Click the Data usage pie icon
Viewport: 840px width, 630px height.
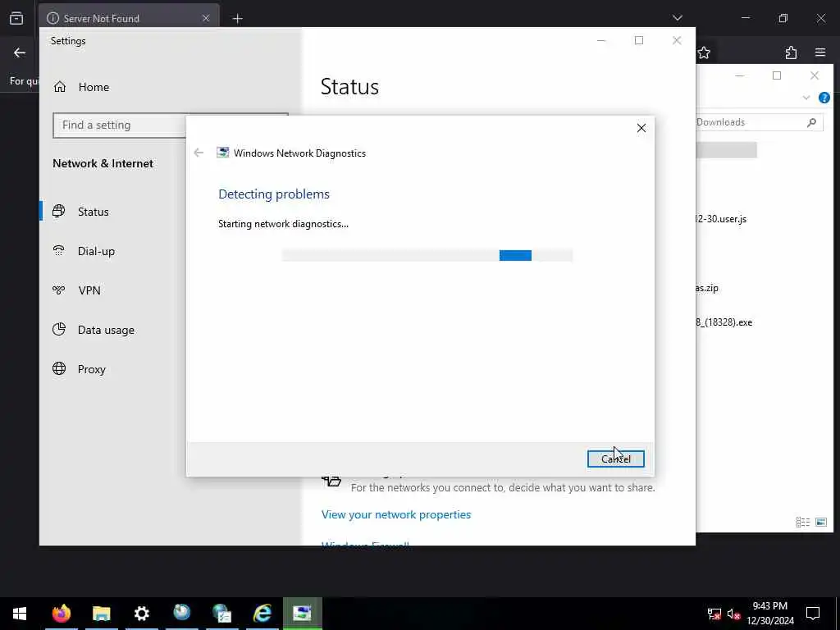tap(59, 329)
